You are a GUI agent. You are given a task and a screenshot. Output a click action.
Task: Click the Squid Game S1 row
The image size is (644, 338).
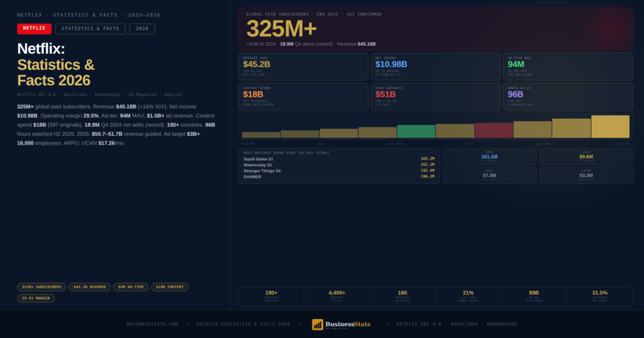[x=339, y=159]
